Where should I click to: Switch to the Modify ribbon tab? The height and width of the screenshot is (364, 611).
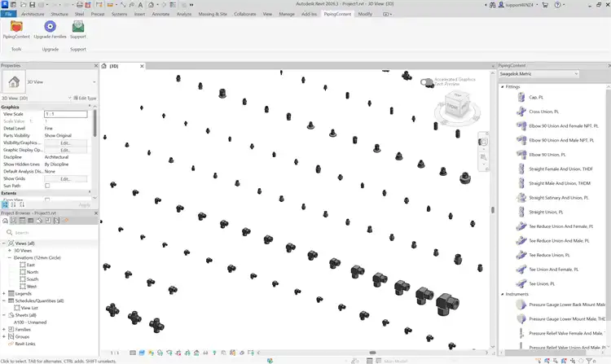(364, 14)
